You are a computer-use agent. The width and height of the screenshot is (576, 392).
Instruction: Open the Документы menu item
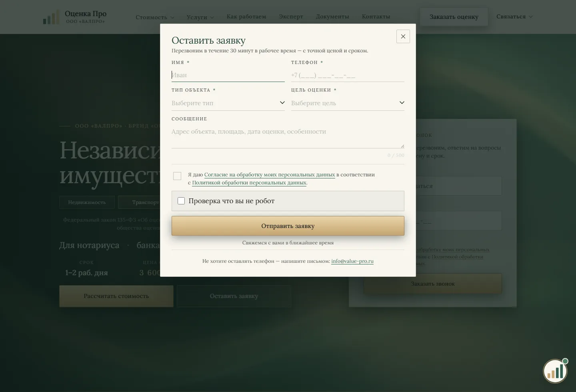tap(332, 16)
